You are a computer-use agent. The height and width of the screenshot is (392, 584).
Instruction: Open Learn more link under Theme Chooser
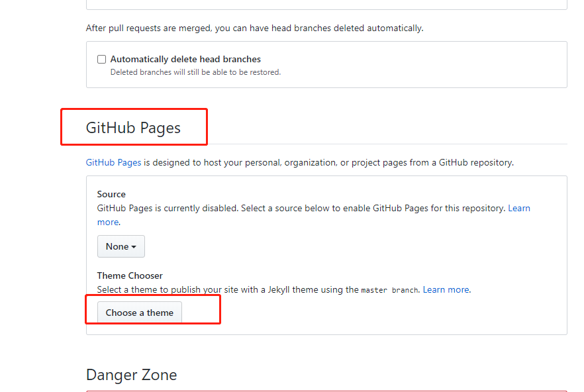click(446, 289)
